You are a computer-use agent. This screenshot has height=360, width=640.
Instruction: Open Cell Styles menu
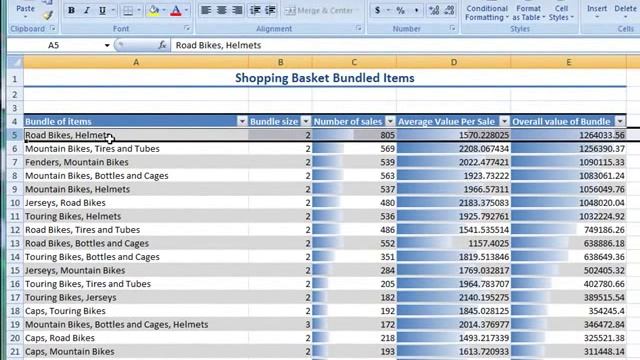561,12
